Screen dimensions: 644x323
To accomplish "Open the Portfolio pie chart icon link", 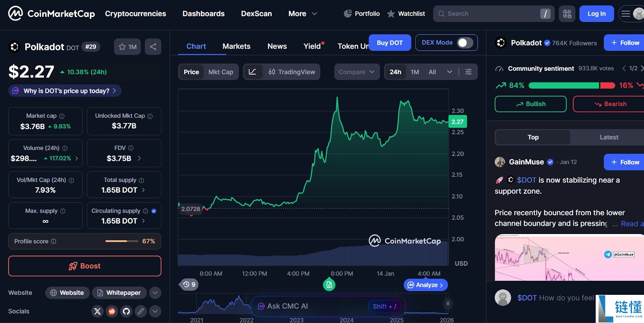I will 361,14.
